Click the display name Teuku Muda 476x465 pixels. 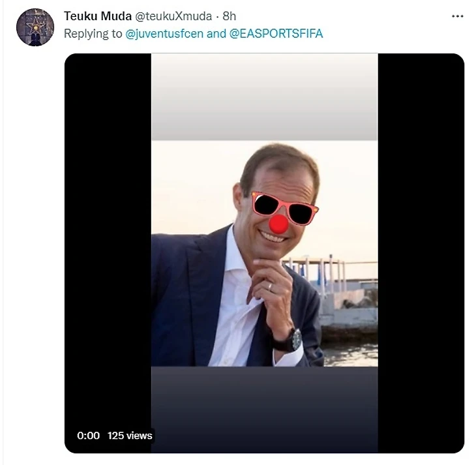[98, 16]
